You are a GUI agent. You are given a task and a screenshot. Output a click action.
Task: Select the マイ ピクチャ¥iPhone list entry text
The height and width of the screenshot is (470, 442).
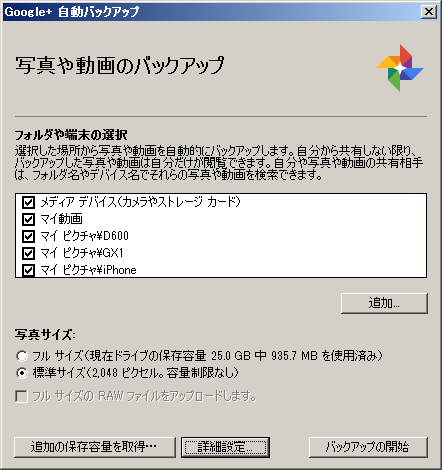tap(89, 270)
